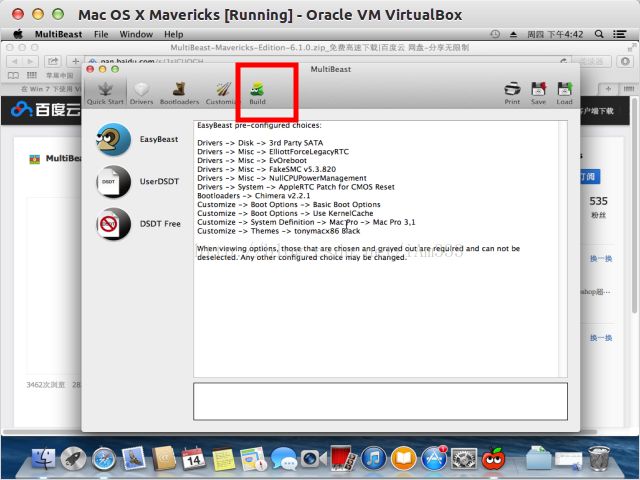Viewport: 640px width, 480px height.
Task: Open Calendar icon showing 14 in Dock
Action: point(193,458)
